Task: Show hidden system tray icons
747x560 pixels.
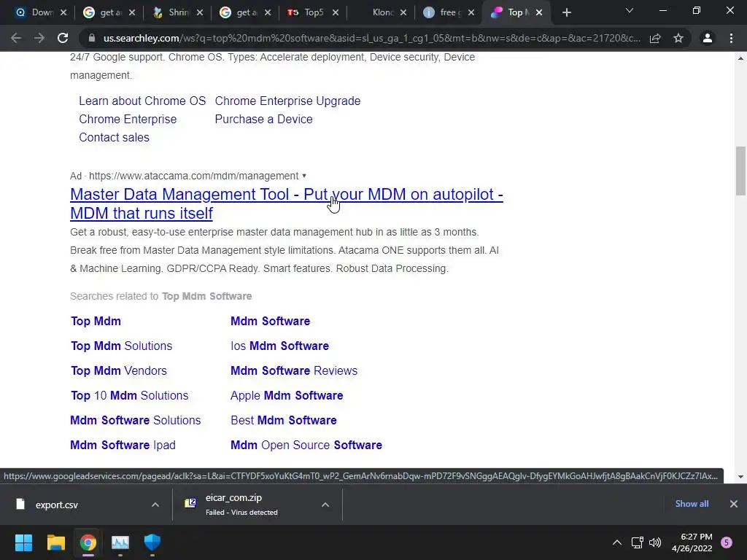Action: (x=617, y=542)
